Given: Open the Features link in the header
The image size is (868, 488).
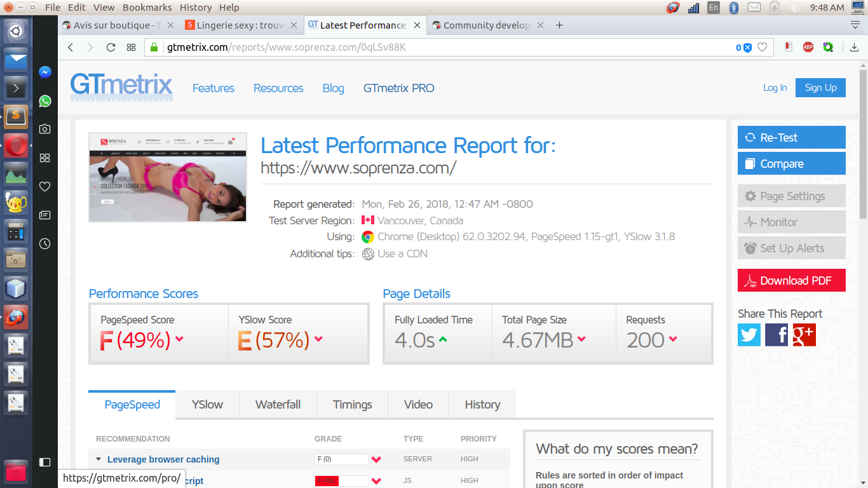Looking at the screenshot, I should tap(214, 88).
